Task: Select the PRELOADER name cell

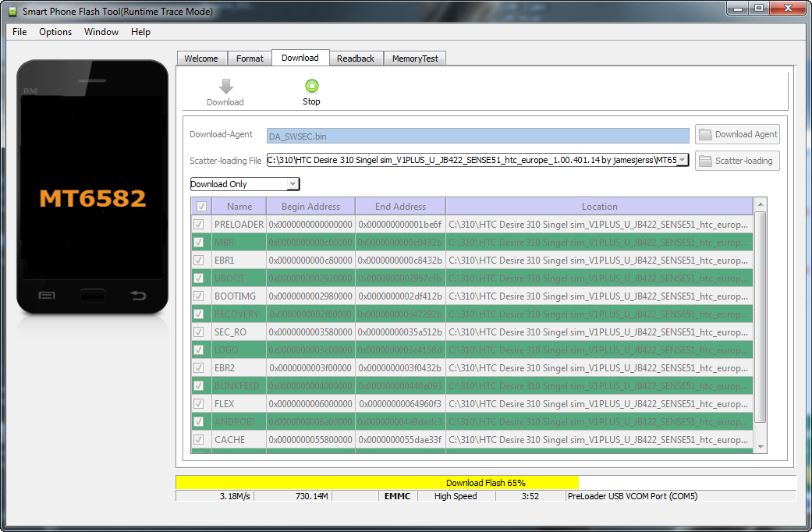Action: point(239,225)
